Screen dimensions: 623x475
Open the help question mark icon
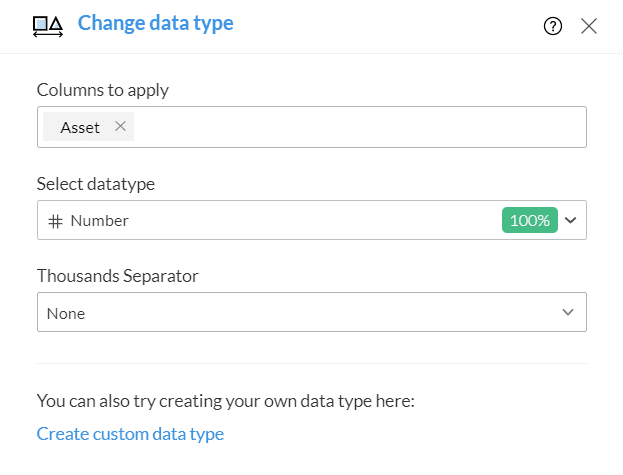tap(553, 26)
